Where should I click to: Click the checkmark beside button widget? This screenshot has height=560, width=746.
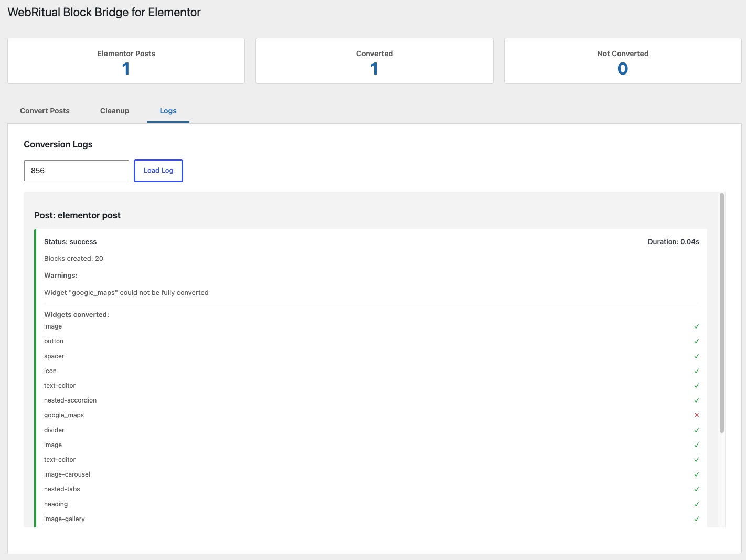coord(697,341)
